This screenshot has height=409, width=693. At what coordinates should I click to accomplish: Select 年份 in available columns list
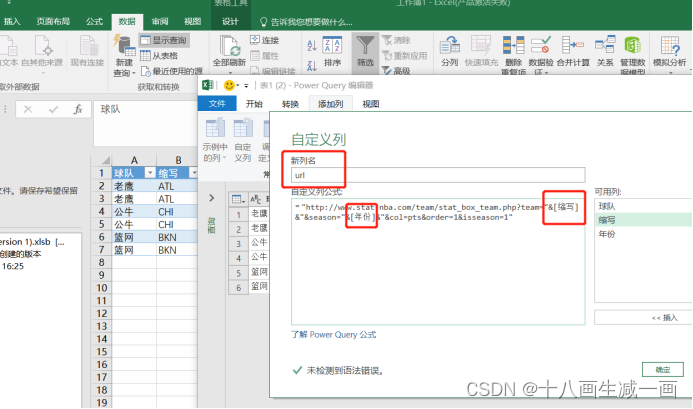coord(643,234)
